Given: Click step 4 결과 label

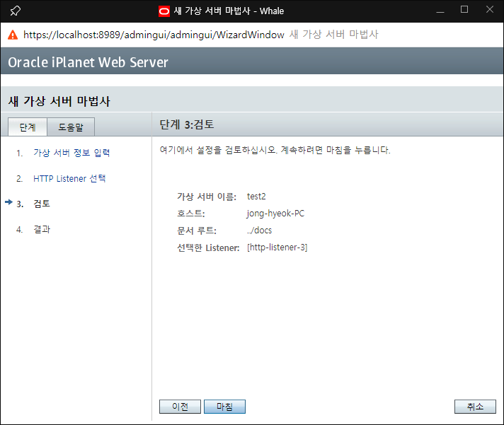Looking at the screenshot, I should point(42,230).
